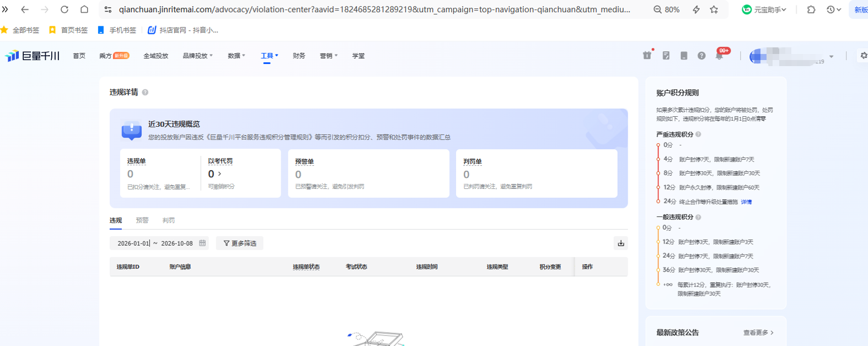Open the help question-mark icon in the header
The image size is (868, 346).
701,56
